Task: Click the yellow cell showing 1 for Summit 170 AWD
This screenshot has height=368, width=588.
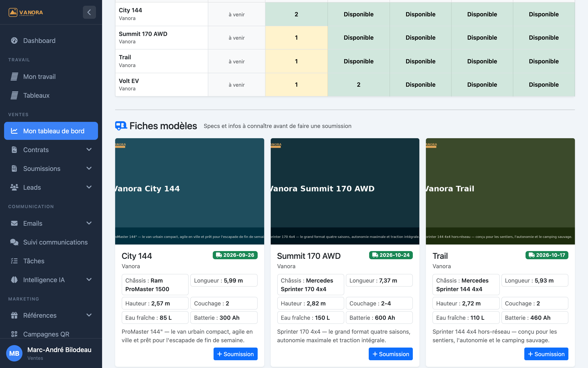Action: [296, 38]
